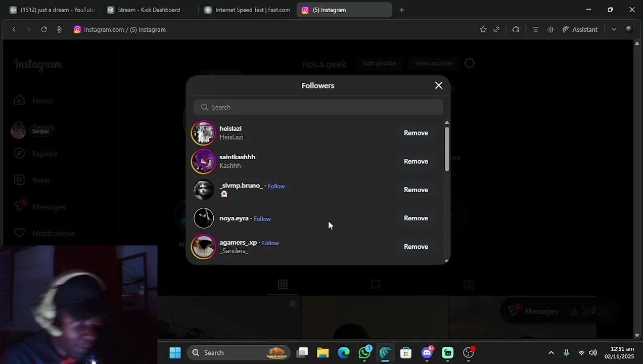Open Discord from the taskbar
The width and height of the screenshot is (643, 364).
[427, 352]
